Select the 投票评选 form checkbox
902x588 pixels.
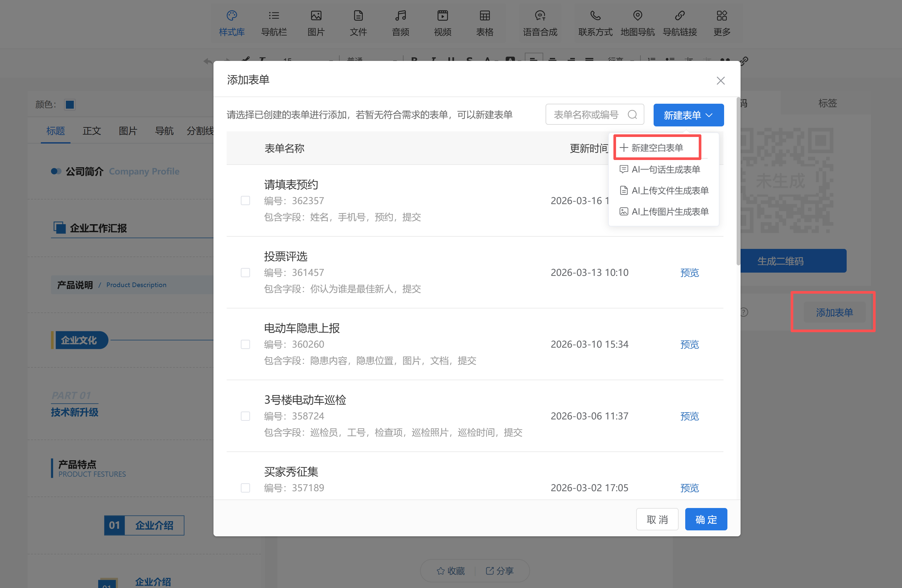point(245,272)
